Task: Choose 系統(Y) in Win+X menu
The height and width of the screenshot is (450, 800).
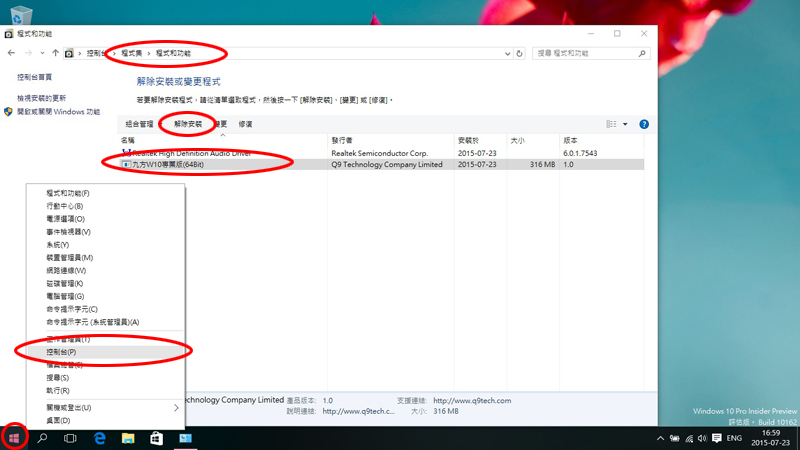Action: pyautogui.click(x=106, y=245)
